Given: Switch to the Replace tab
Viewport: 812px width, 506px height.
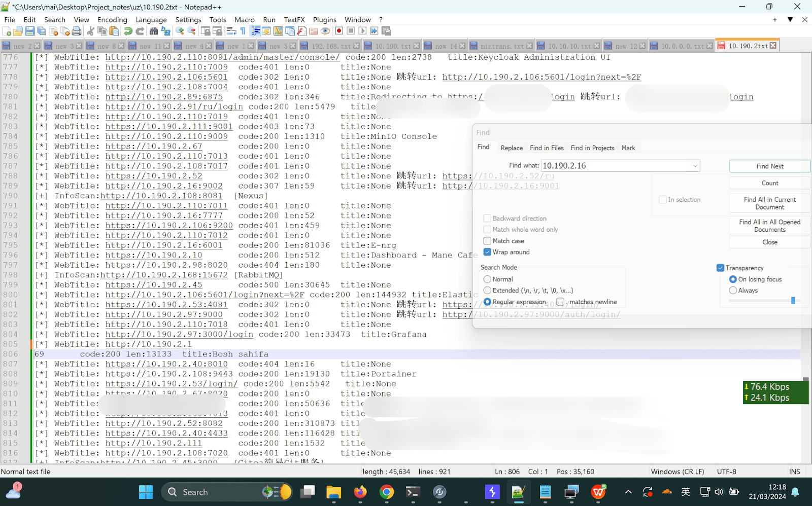Looking at the screenshot, I should click(x=511, y=148).
